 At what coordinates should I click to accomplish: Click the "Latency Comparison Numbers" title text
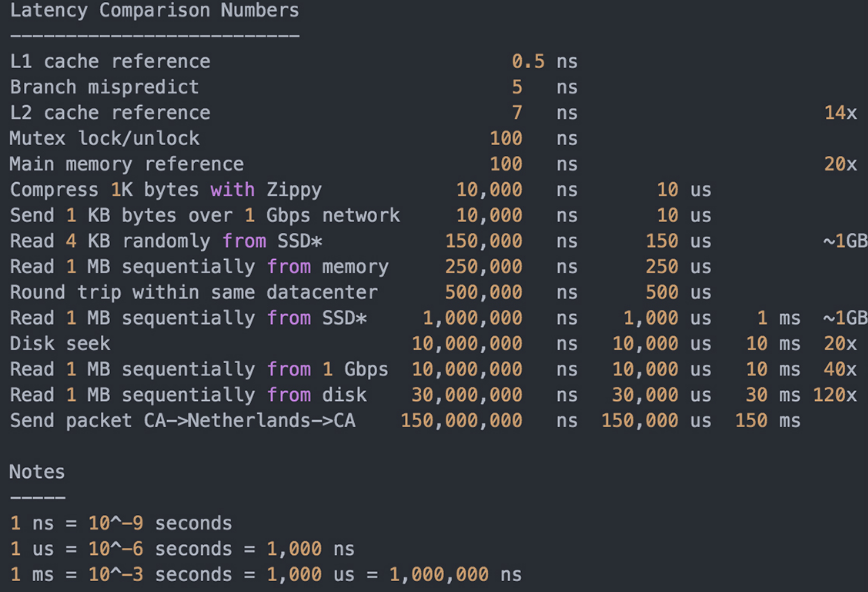pos(154,11)
